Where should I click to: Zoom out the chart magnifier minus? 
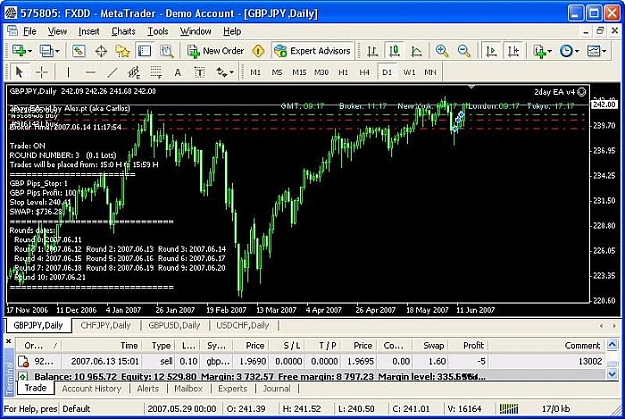[x=464, y=51]
